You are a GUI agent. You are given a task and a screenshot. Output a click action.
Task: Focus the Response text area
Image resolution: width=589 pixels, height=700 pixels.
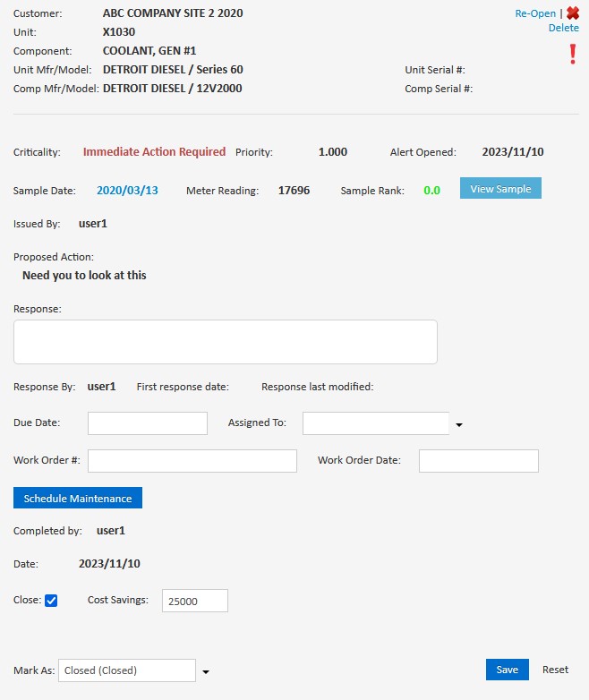(225, 342)
